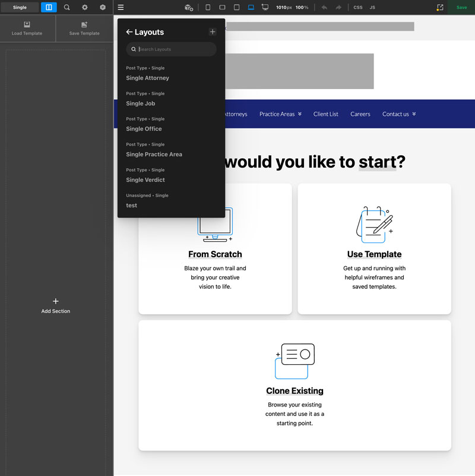Click the redo arrow
This screenshot has height=476, width=475.
tap(338, 8)
